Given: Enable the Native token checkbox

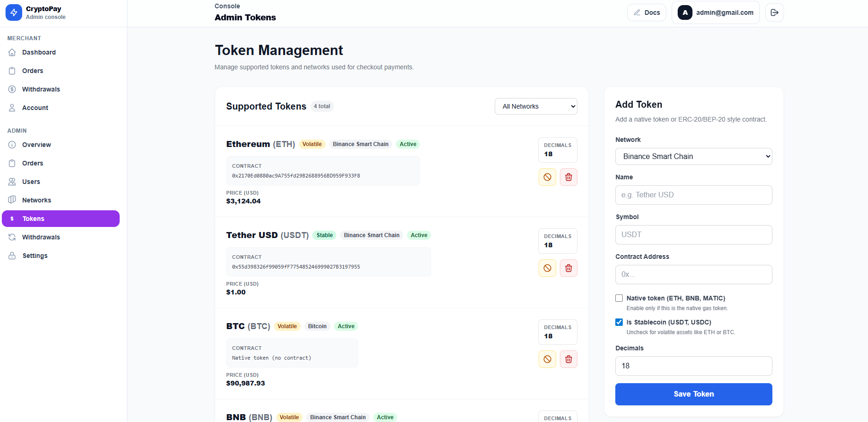Looking at the screenshot, I should (x=619, y=298).
